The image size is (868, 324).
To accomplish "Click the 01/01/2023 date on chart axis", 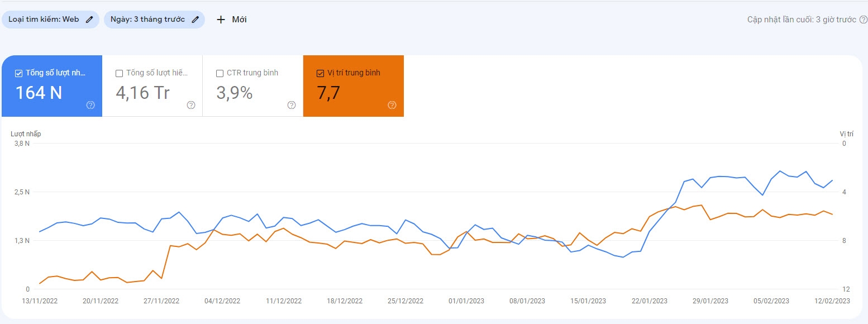I will pos(466,301).
